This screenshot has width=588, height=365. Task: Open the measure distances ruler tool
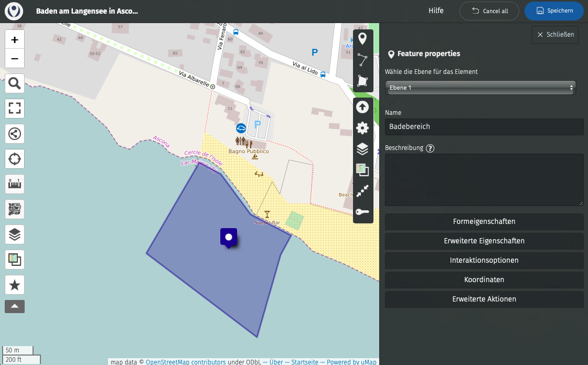point(15,184)
